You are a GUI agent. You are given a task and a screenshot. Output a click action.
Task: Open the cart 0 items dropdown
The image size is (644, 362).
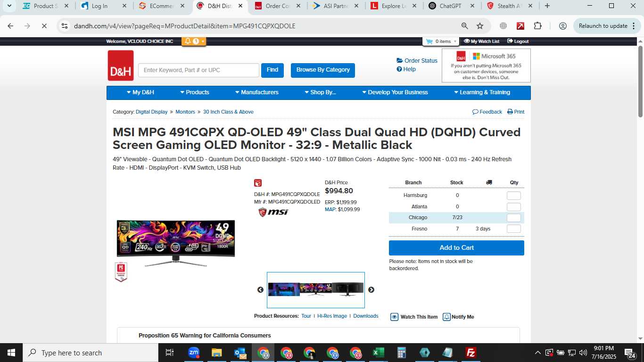pos(441,41)
